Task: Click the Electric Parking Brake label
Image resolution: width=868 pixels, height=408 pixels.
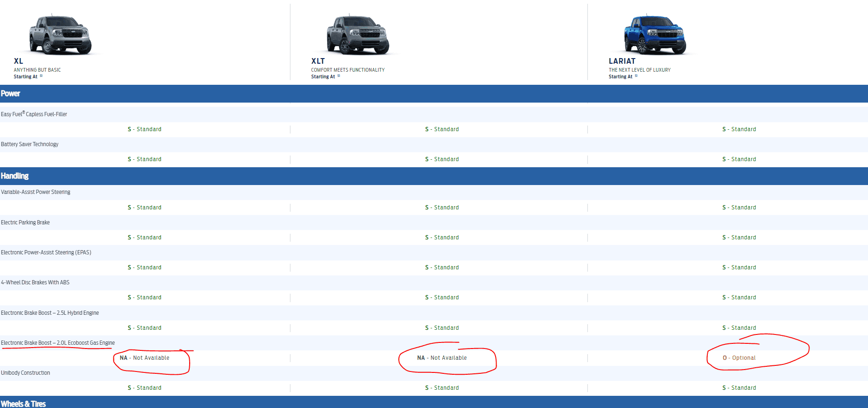Action: tap(25, 223)
